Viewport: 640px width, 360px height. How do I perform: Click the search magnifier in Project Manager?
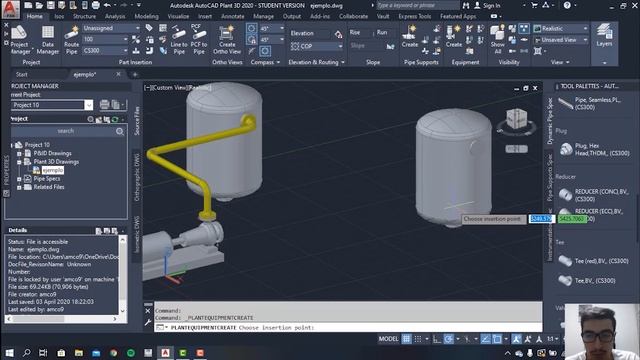tap(120, 131)
